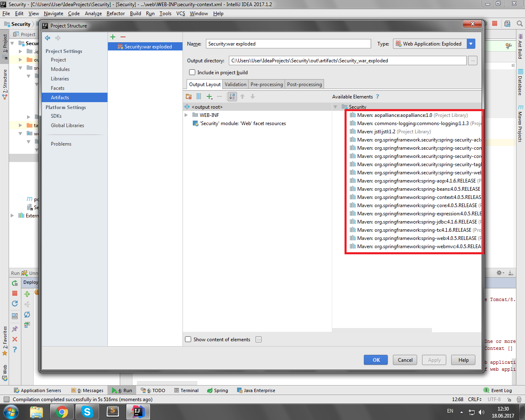525x420 pixels.
Task: Expand the WEB-INF folder node
Action: [x=186, y=115]
